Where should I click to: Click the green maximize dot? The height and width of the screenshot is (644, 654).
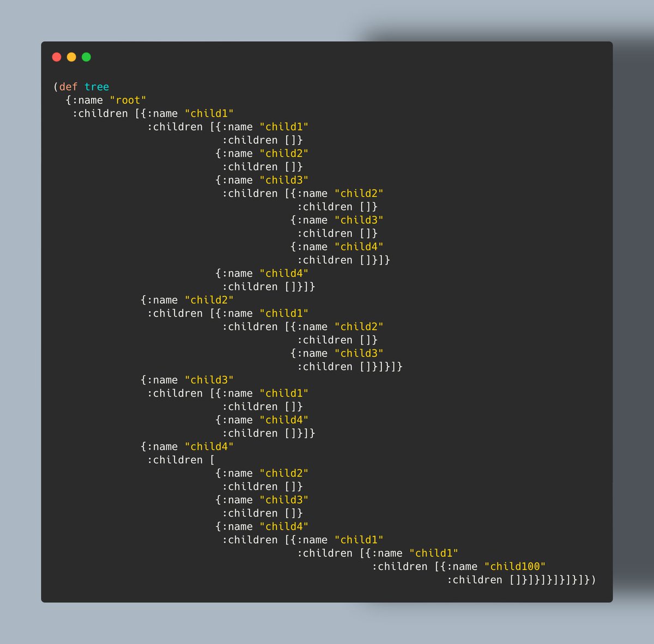(86, 57)
